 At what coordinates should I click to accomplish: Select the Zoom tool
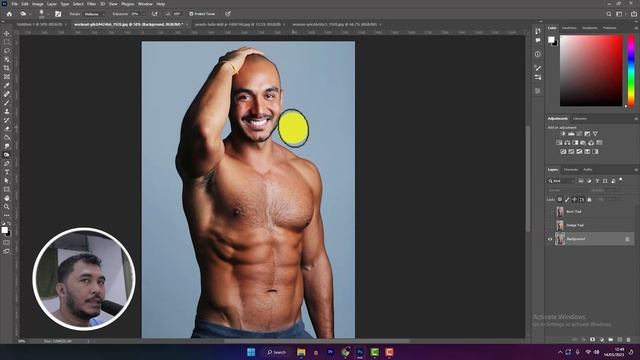(7, 207)
